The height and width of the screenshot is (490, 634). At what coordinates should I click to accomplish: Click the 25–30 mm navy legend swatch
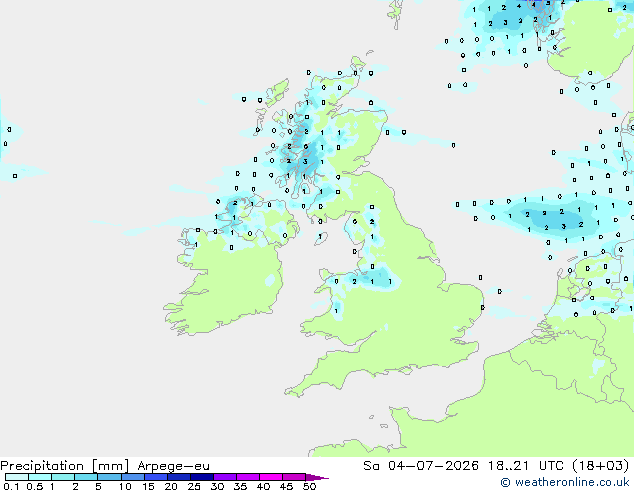(201, 477)
